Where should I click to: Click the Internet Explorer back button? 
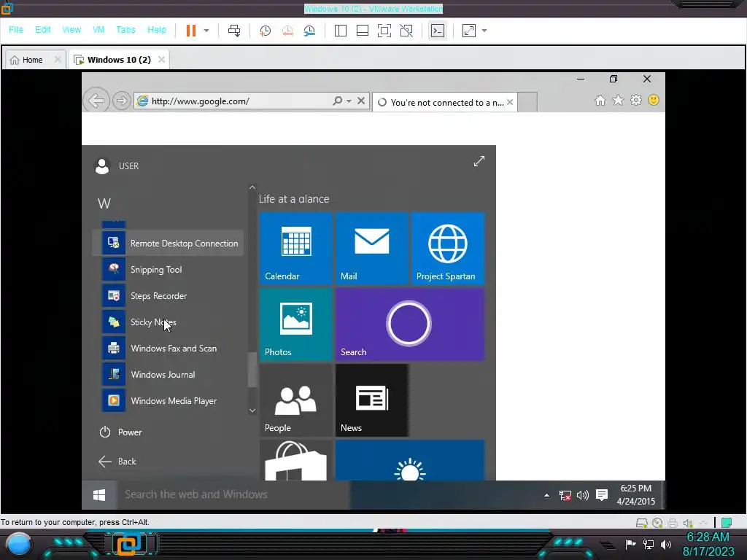(x=96, y=101)
